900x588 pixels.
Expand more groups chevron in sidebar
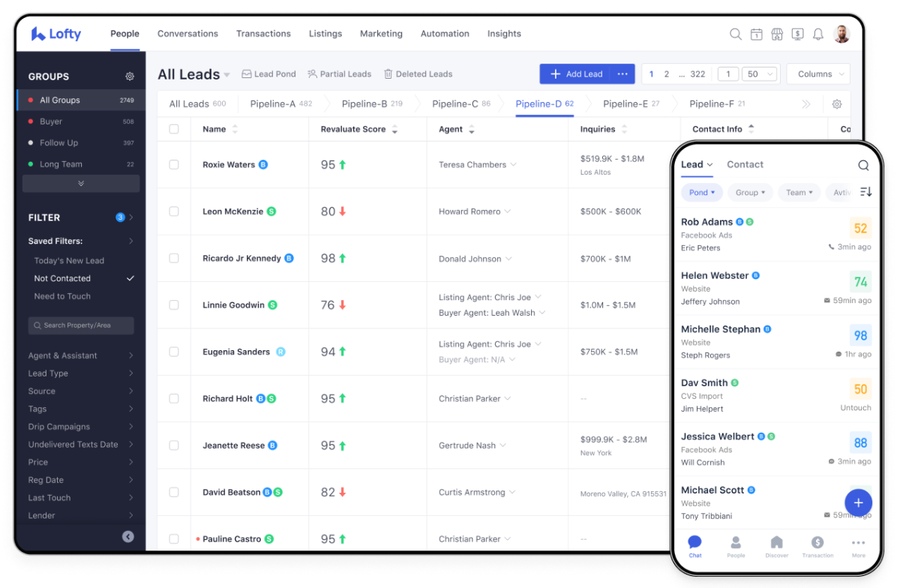tap(81, 183)
